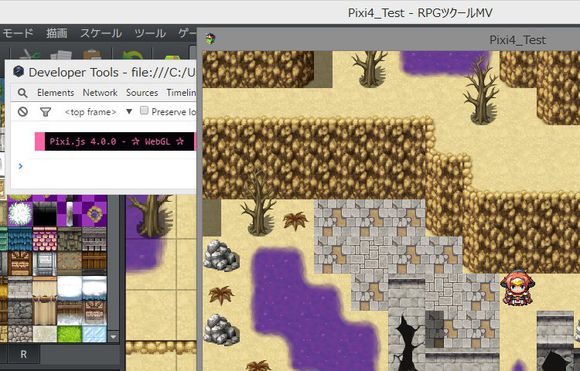Screen dimensions: 580x371
Task: Pick the snowy wooden crate tile
Action: 94,313
